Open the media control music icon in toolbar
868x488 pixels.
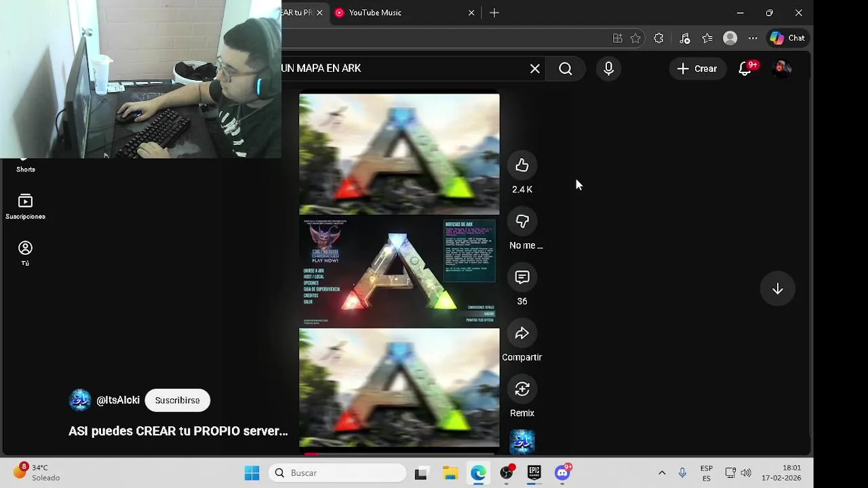coord(684,39)
